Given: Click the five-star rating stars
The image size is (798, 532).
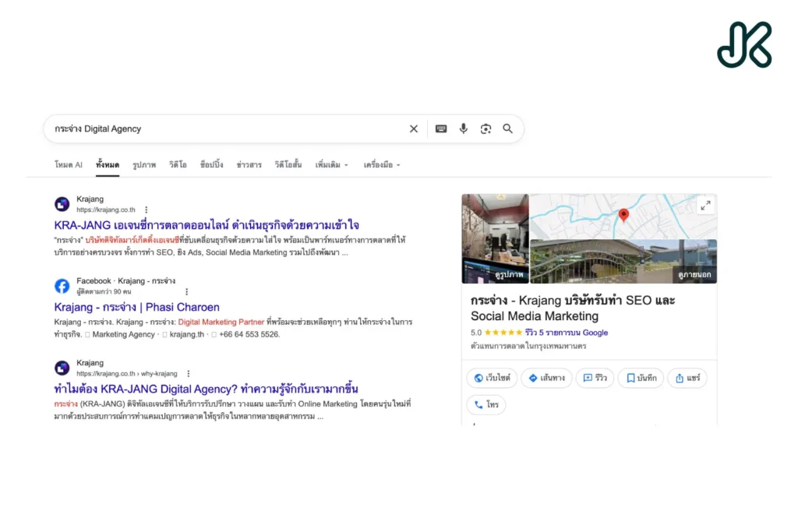Looking at the screenshot, I should click(503, 333).
